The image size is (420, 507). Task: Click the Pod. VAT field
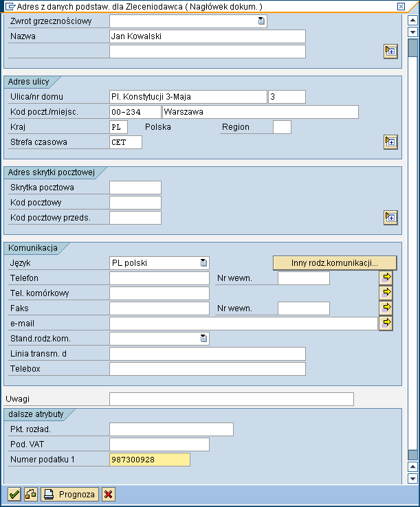[159, 444]
